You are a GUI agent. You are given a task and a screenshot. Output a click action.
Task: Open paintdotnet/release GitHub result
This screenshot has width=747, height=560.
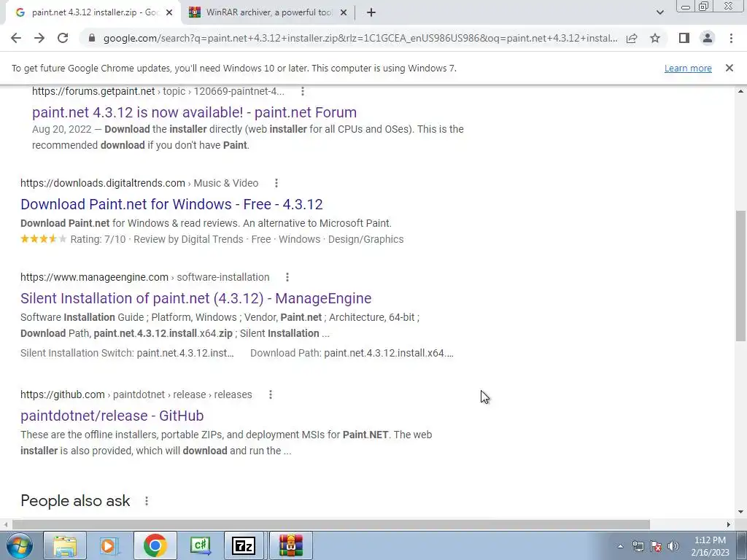(112, 416)
